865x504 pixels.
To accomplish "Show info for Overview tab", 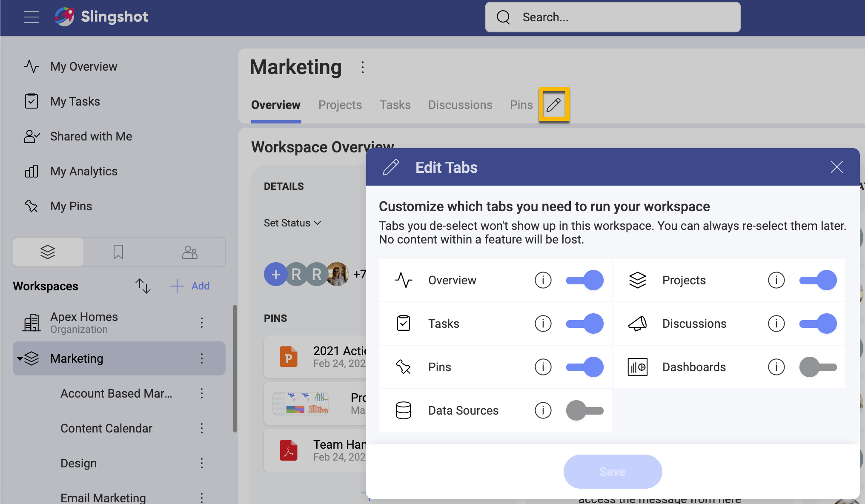I will coord(543,280).
